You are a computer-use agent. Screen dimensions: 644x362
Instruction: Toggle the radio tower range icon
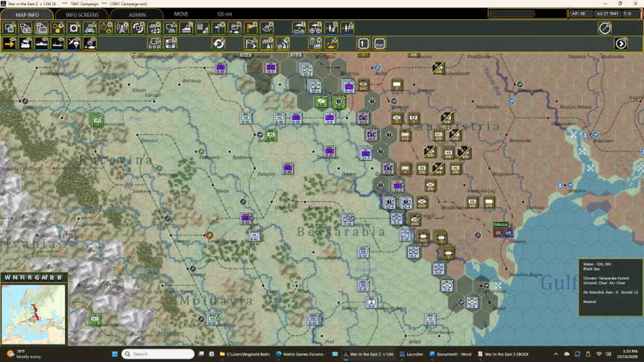point(122,28)
